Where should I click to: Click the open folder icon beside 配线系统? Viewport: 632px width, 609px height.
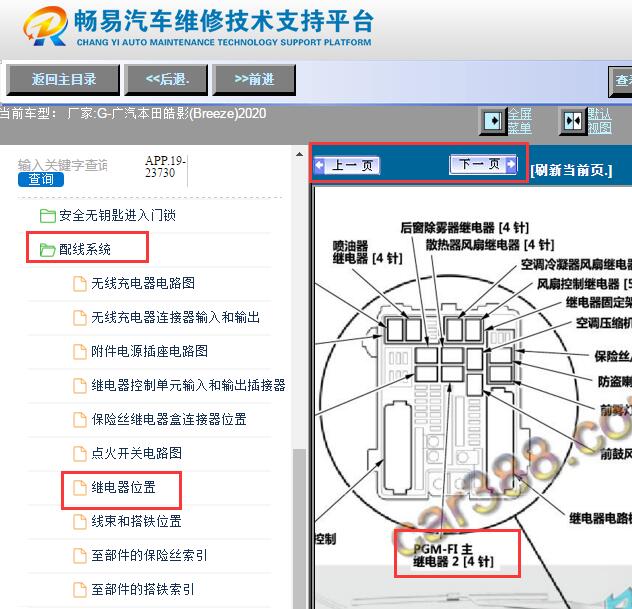(48, 250)
